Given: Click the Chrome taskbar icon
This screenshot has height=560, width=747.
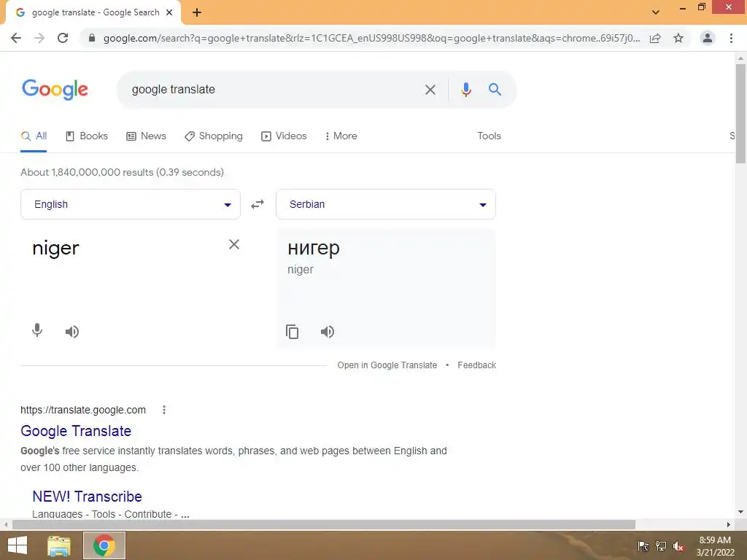Looking at the screenshot, I should (104, 545).
